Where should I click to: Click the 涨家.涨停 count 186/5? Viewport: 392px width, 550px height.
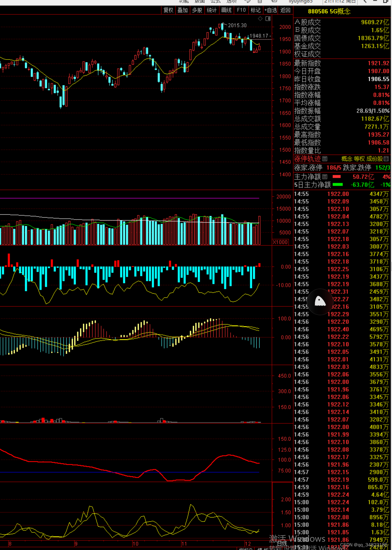334,168
